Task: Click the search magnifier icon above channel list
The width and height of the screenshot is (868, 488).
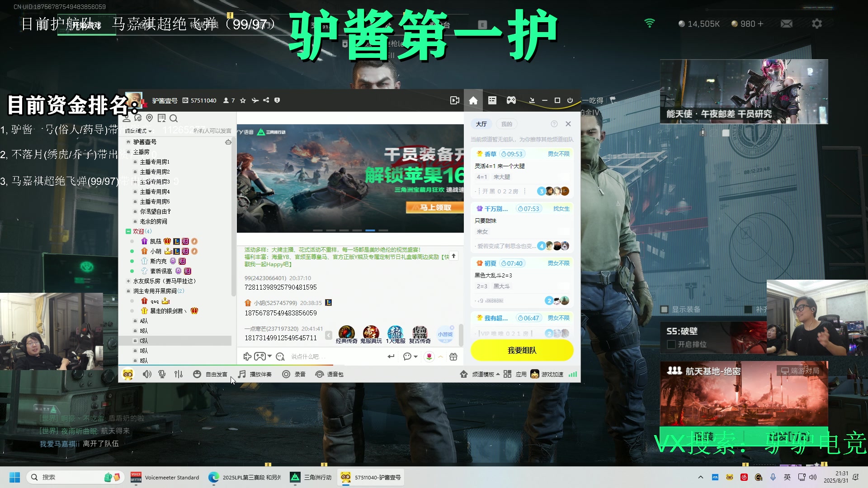Action: pos(174,118)
